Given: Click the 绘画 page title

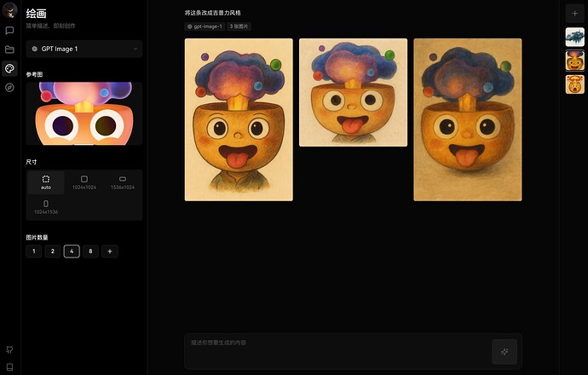Looking at the screenshot, I should tap(37, 14).
